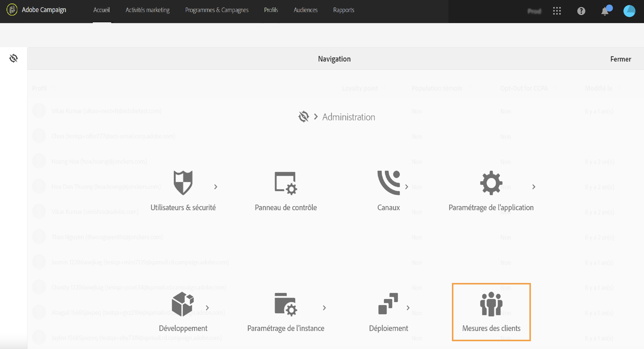Go to the Profils menu
Image resolution: width=644 pixels, height=349 pixels.
coord(271,10)
